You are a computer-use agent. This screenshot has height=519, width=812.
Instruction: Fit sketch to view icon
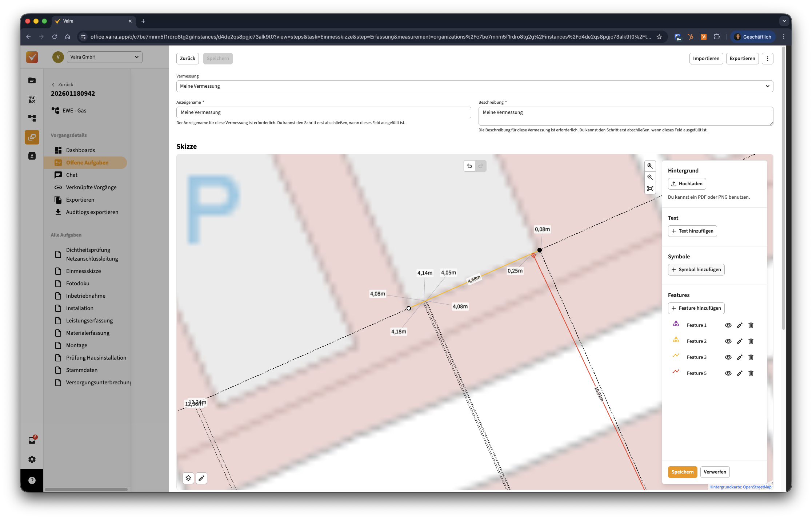coord(650,189)
